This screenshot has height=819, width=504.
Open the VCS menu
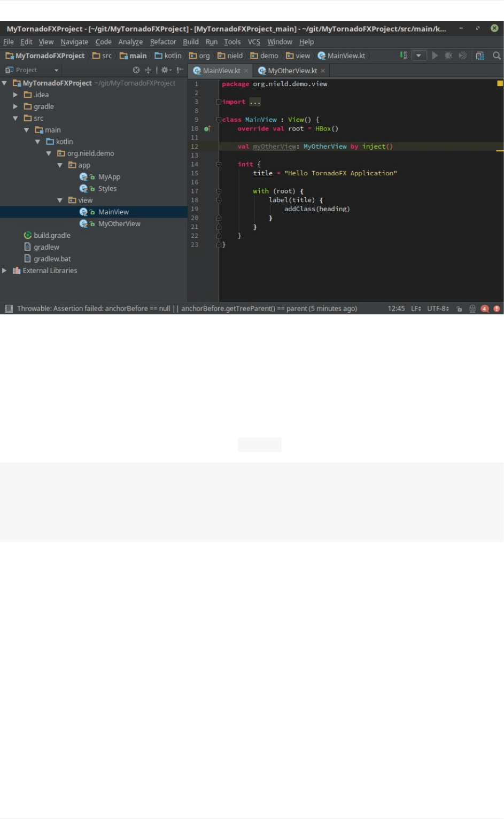click(x=254, y=42)
